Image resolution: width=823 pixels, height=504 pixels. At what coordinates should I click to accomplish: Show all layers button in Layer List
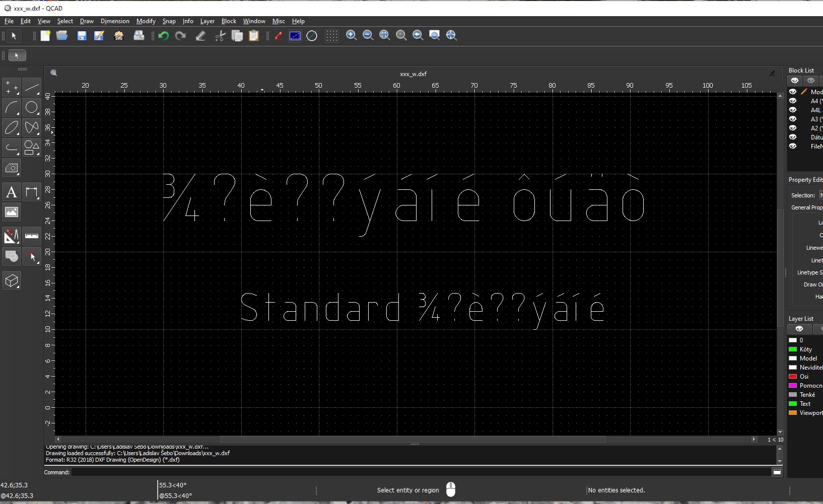[799, 329]
